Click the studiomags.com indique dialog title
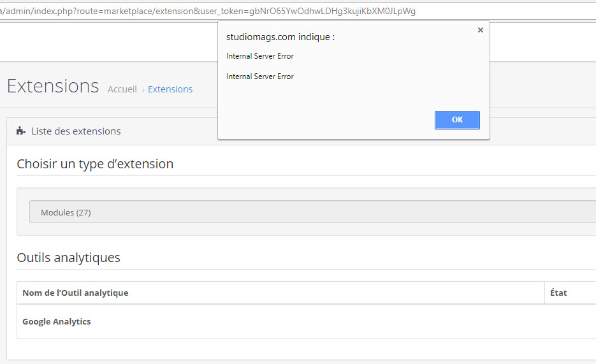Image resolution: width=596 pixels, height=364 pixels. (x=280, y=37)
